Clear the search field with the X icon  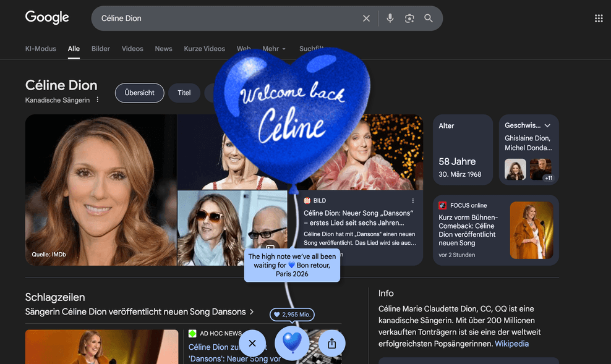point(366,18)
